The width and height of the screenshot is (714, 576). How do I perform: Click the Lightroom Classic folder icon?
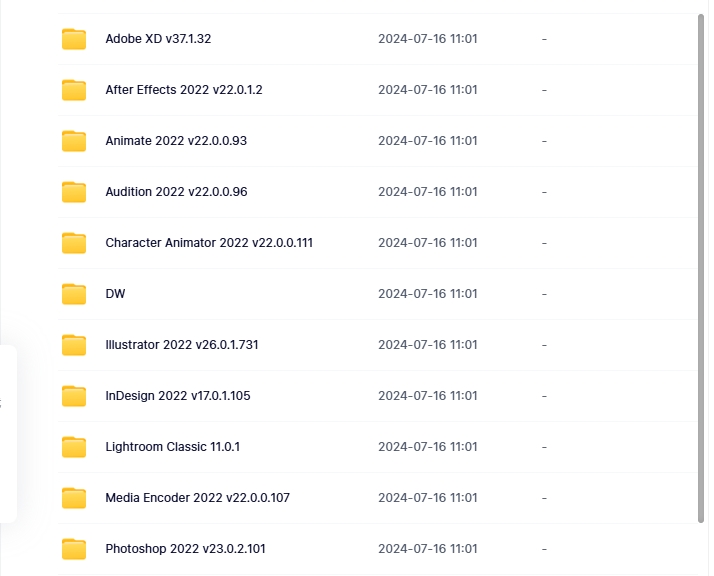tap(74, 447)
